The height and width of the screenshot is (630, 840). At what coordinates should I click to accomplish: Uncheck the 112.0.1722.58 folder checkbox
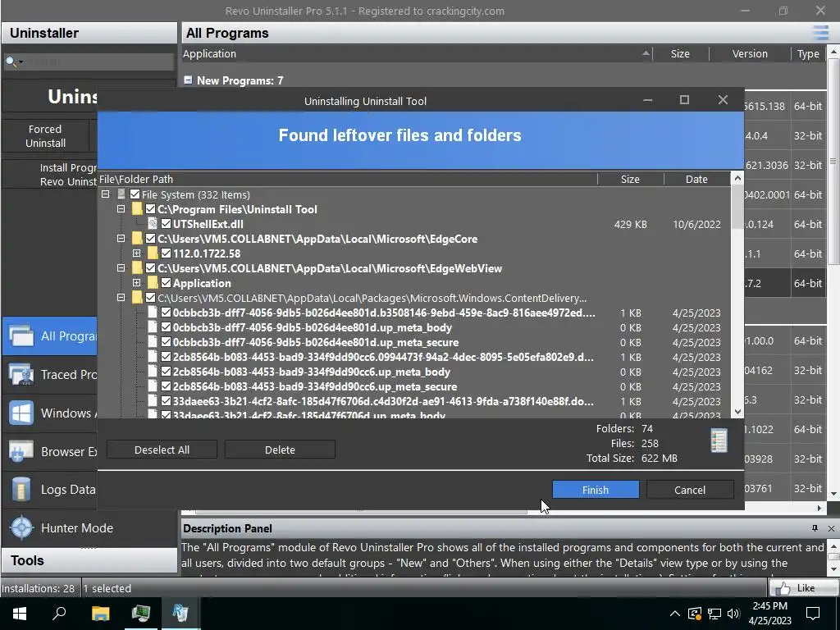click(x=166, y=253)
